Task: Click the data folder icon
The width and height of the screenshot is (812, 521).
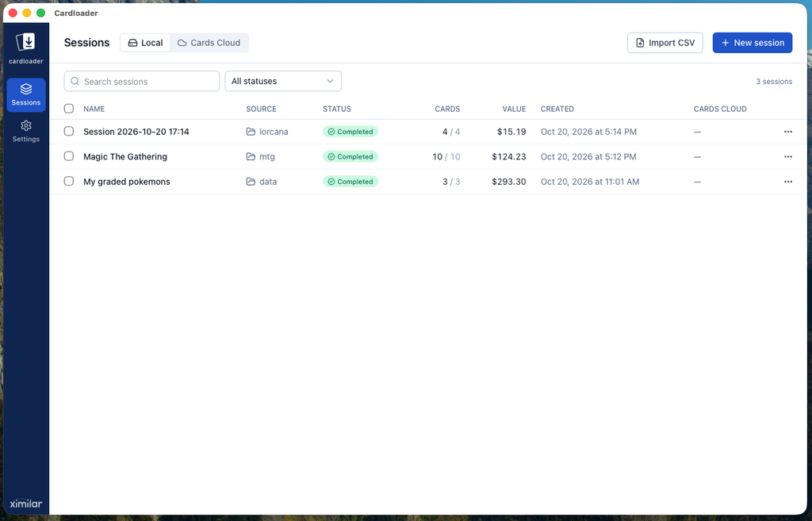Action: [x=251, y=182]
